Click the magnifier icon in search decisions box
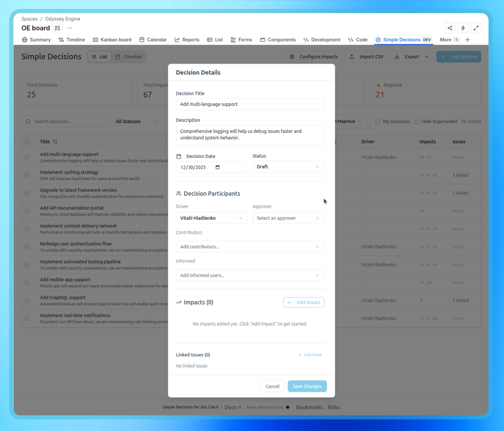The width and height of the screenshot is (504, 431). tap(28, 121)
